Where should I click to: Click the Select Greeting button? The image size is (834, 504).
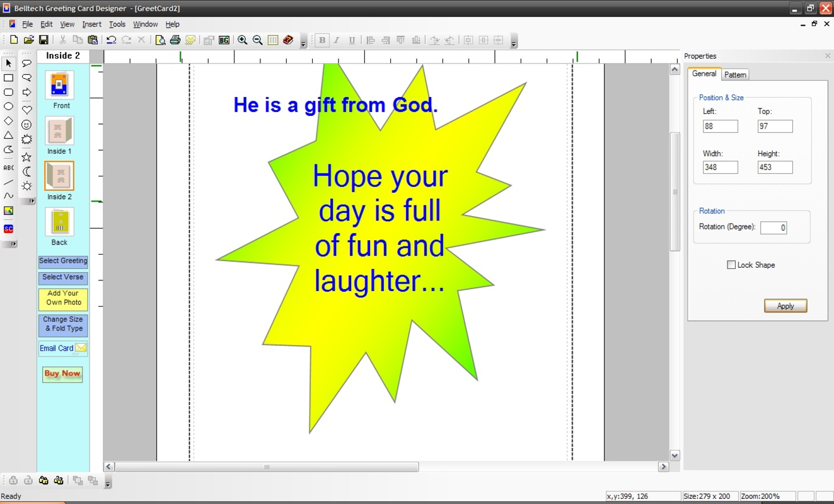[63, 261]
